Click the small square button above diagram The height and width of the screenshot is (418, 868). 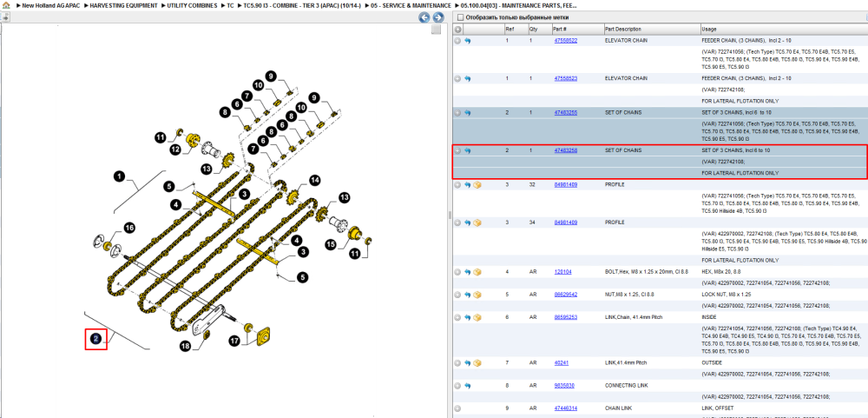pyautogui.click(x=437, y=30)
